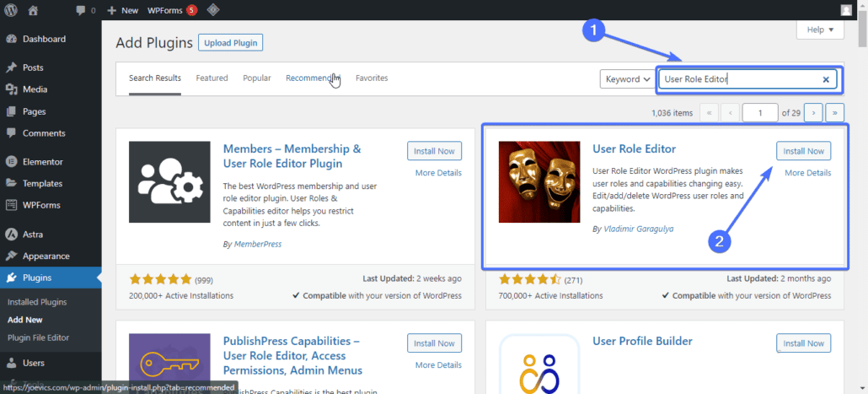868x394 pixels.
Task: Click the Members plugin thumbnail
Action: (x=169, y=181)
